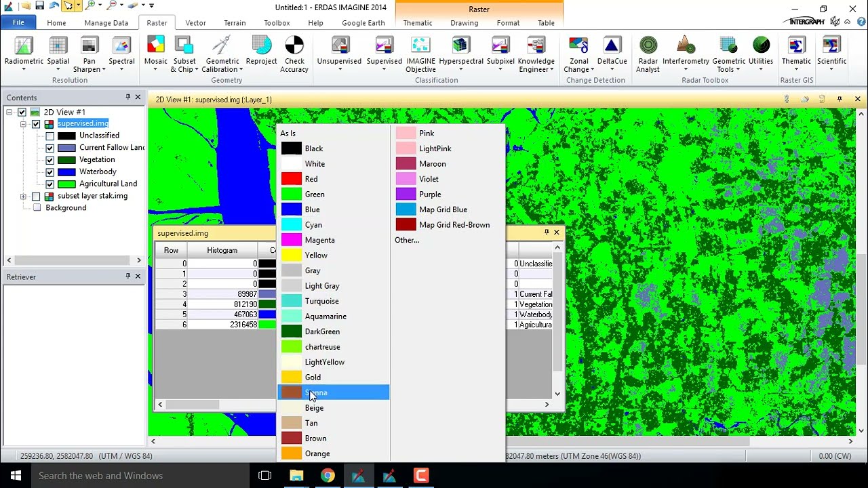Open the Mosaic tool
Screen dimensions: 868x488
155,53
